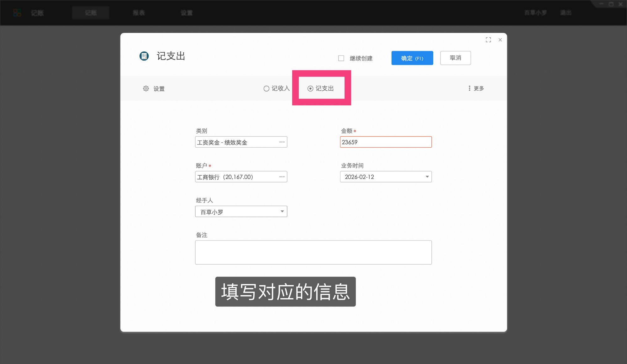The image size is (627, 364).
Task: Click inside the 备注 remarks text area
Action: point(313,252)
